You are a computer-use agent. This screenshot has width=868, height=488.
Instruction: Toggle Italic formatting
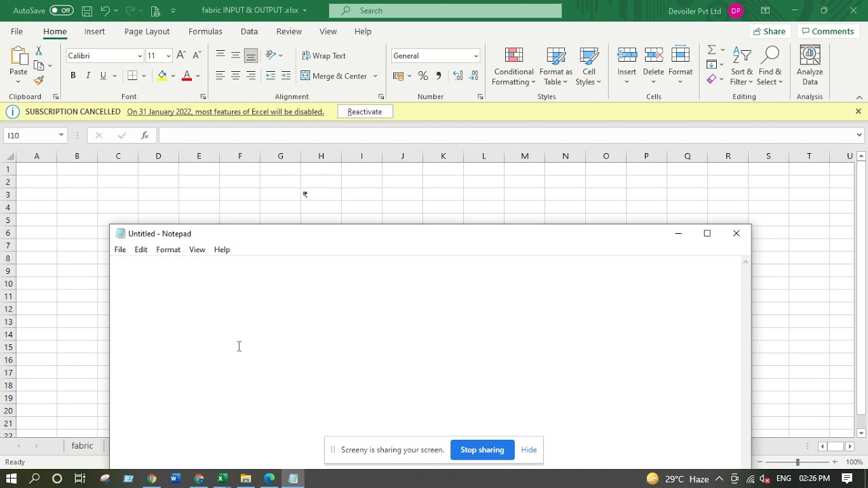pyautogui.click(x=88, y=75)
